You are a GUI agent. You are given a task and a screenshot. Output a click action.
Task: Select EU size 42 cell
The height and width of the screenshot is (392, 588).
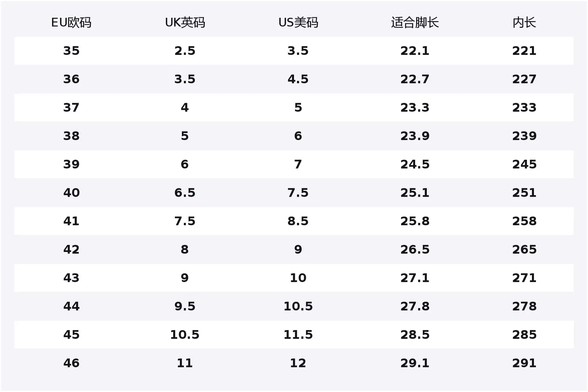click(x=71, y=249)
